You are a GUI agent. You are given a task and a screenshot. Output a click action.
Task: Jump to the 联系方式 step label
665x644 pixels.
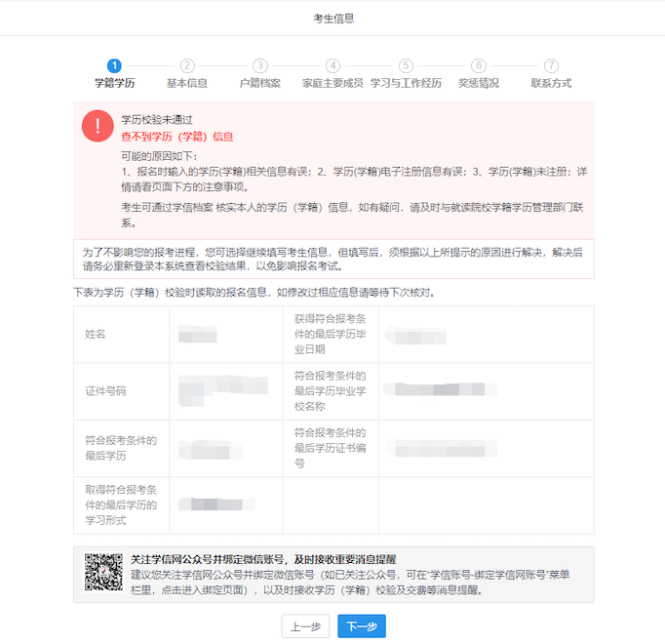pyautogui.click(x=552, y=84)
